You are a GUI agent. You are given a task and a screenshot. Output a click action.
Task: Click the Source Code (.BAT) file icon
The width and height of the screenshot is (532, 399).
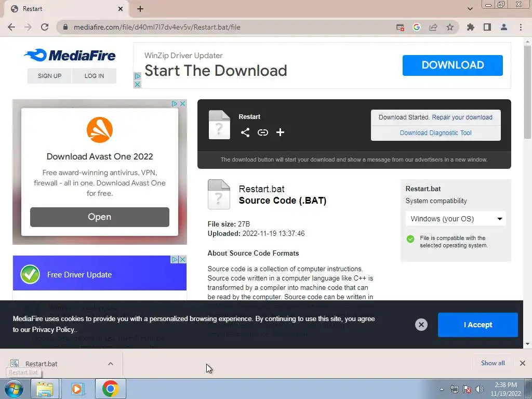point(219,194)
